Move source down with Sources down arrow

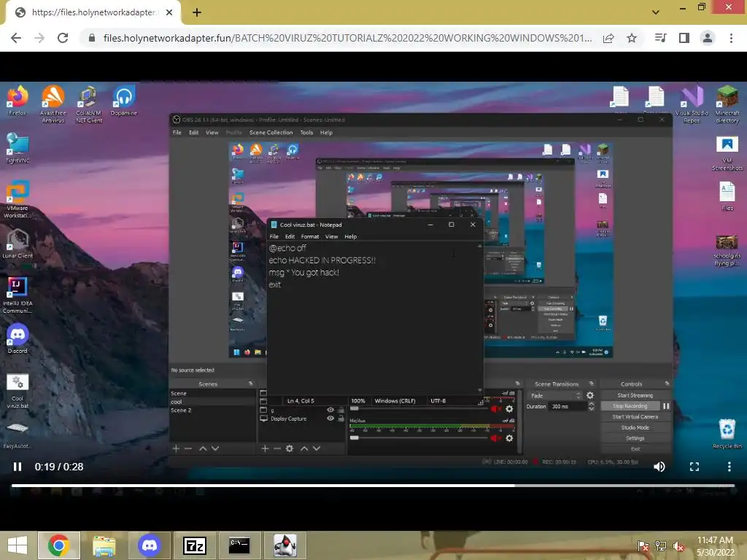[317, 448]
